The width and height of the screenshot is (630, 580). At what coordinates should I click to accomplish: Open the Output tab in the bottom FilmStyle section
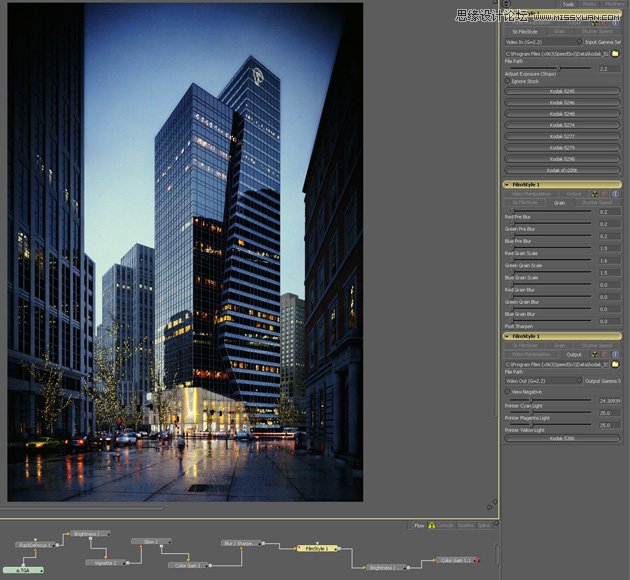pyautogui.click(x=574, y=355)
